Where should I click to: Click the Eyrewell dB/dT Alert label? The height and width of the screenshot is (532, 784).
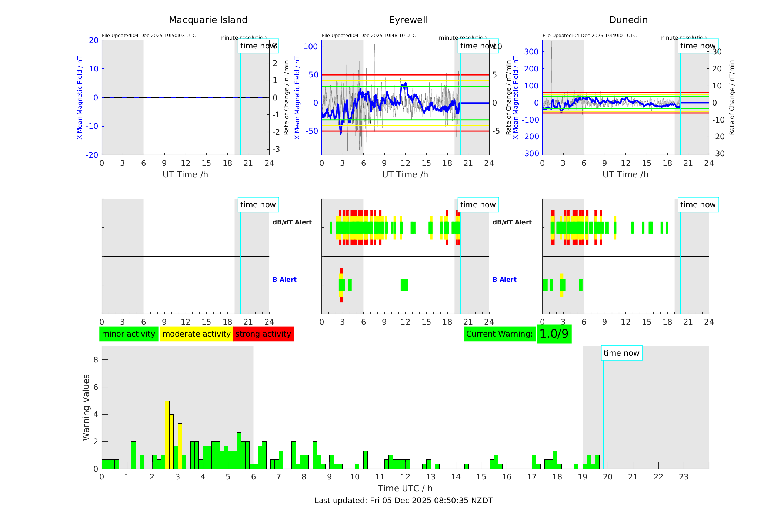tap(292, 222)
